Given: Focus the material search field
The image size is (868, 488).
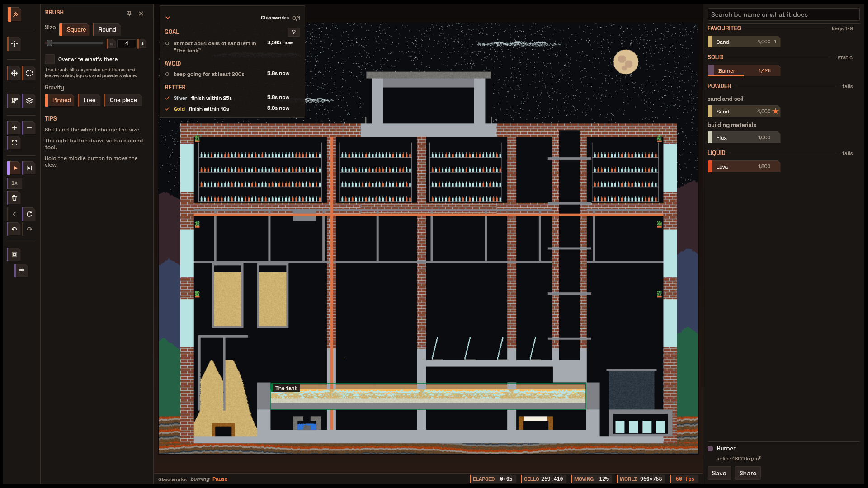Looking at the screenshot, I should (783, 14).
